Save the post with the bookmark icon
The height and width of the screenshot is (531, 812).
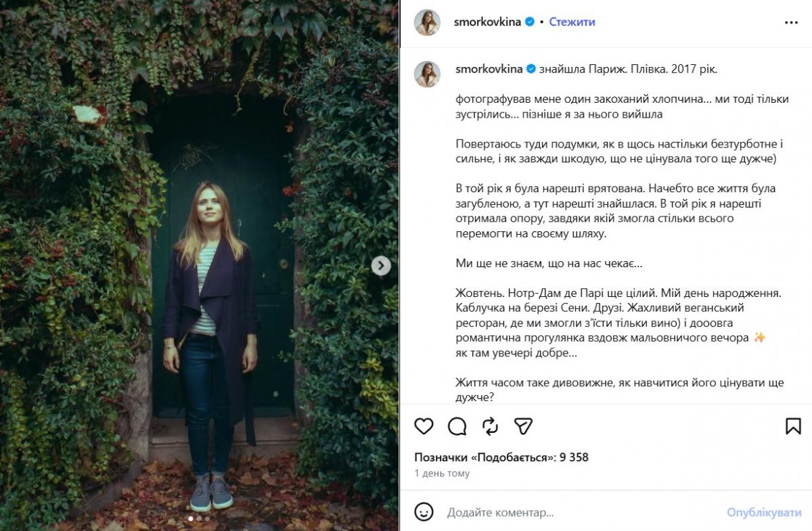793,426
